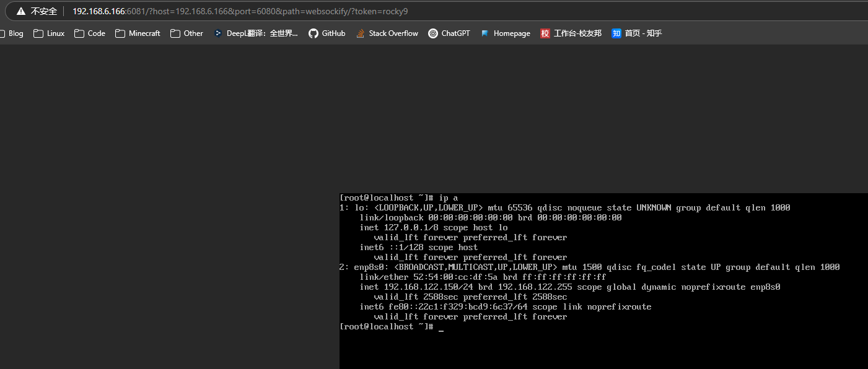The width and height of the screenshot is (868, 369).
Task: Open the Stack Overflow bookmark
Action: tap(387, 33)
